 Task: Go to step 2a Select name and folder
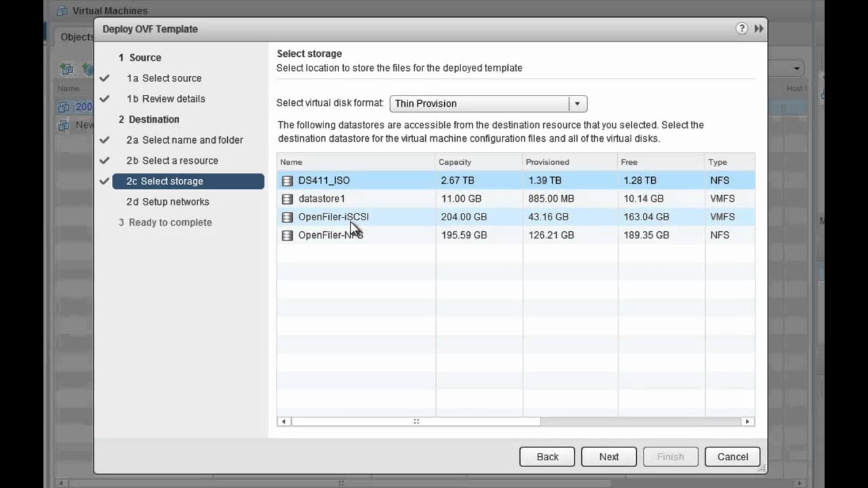pyautogui.click(x=184, y=140)
